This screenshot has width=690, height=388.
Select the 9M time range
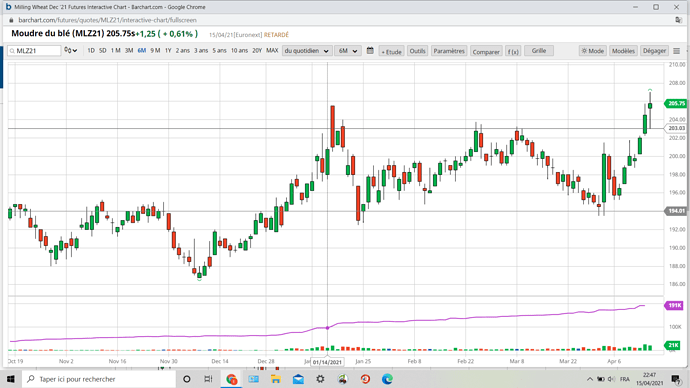pyautogui.click(x=155, y=51)
